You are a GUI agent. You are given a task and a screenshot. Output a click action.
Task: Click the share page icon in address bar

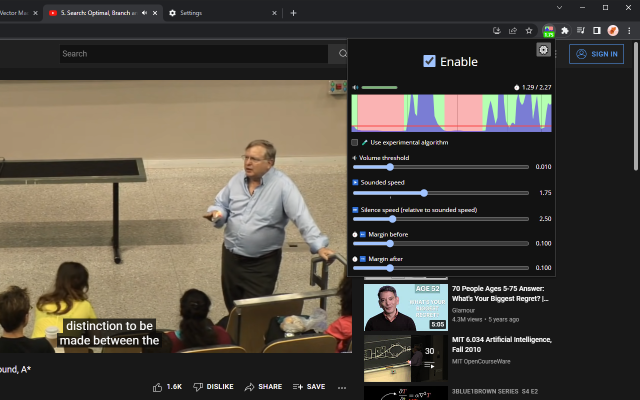[513, 30]
